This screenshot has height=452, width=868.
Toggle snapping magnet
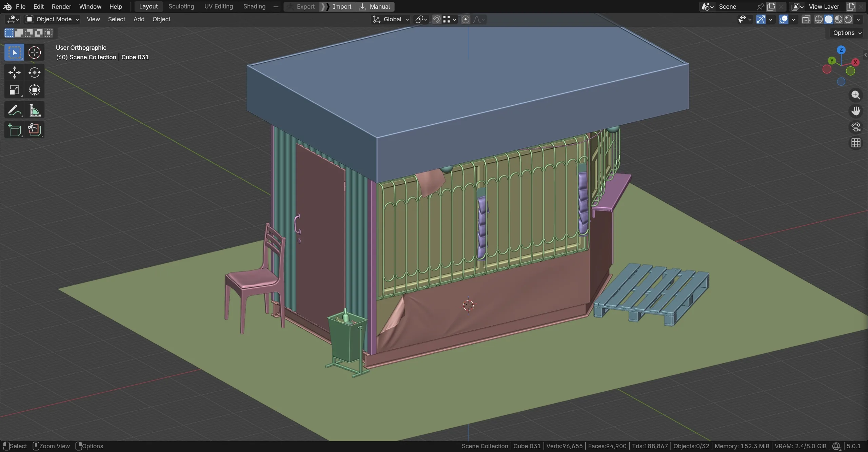[x=437, y=19]
